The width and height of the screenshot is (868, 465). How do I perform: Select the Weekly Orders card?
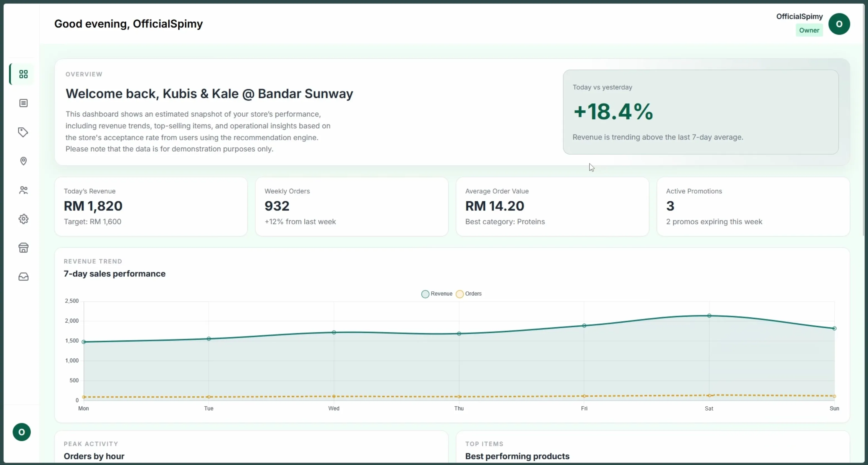point(352,207)
